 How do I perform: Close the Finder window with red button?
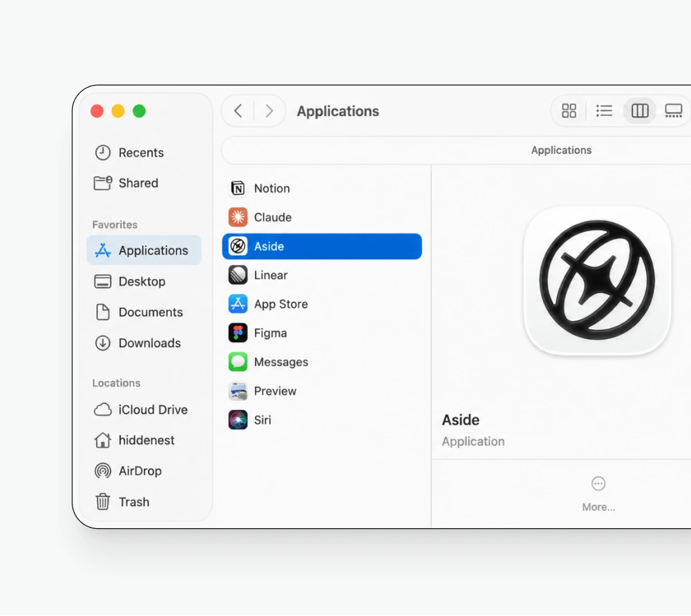tap(97, 111)
